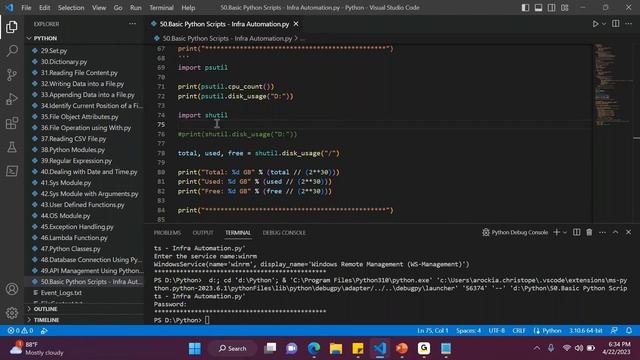Open new terminal launch profile dropdown

(x=565, y=232)
